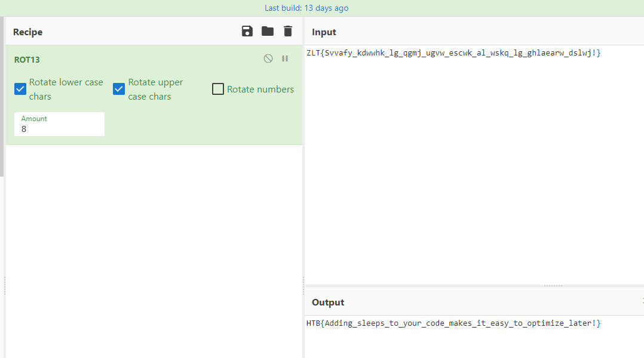Select the ROT13 operation title

coord(27,60)
